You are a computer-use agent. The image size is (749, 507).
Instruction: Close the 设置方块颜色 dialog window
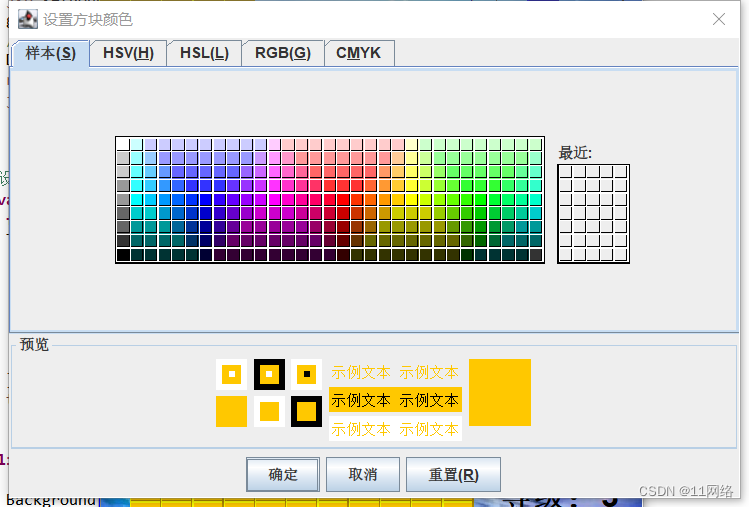tap(718, 19)
